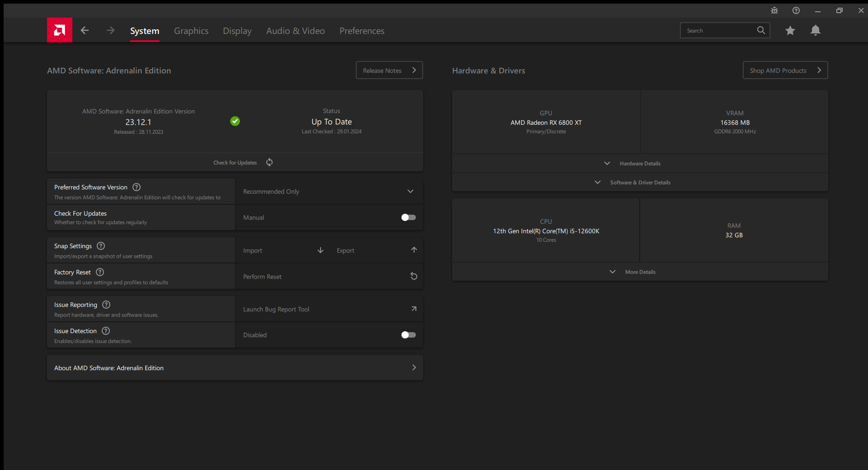This screenshot has height=470, width=868.
Task: Enable the Issue Detection switch
Action: click(408, 335)
